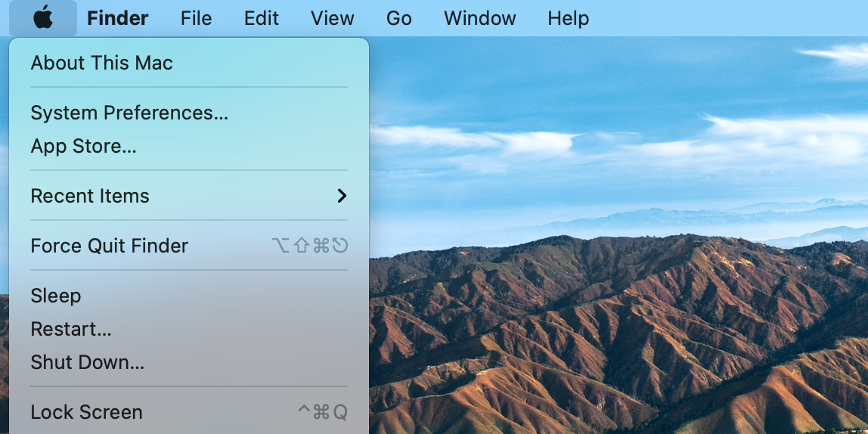Viewport: 868px width, 434px height.
Task: Open the Finder menu
Action: click(x=117, y=18)
